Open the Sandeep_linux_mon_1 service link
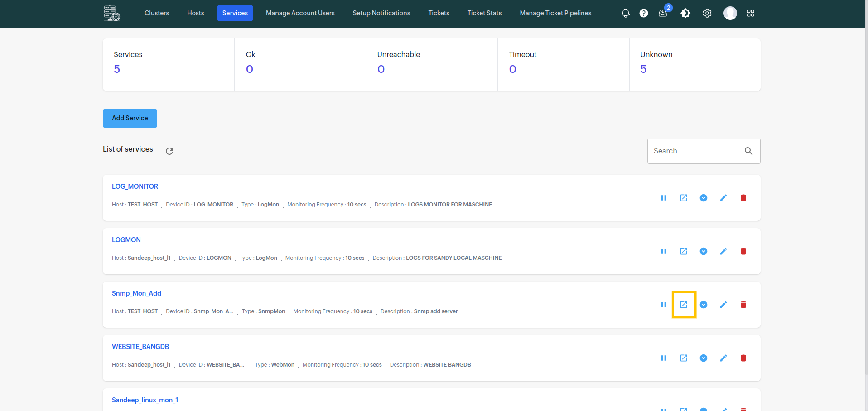Viewport: 868px width, 411px height. click(145, 400)
